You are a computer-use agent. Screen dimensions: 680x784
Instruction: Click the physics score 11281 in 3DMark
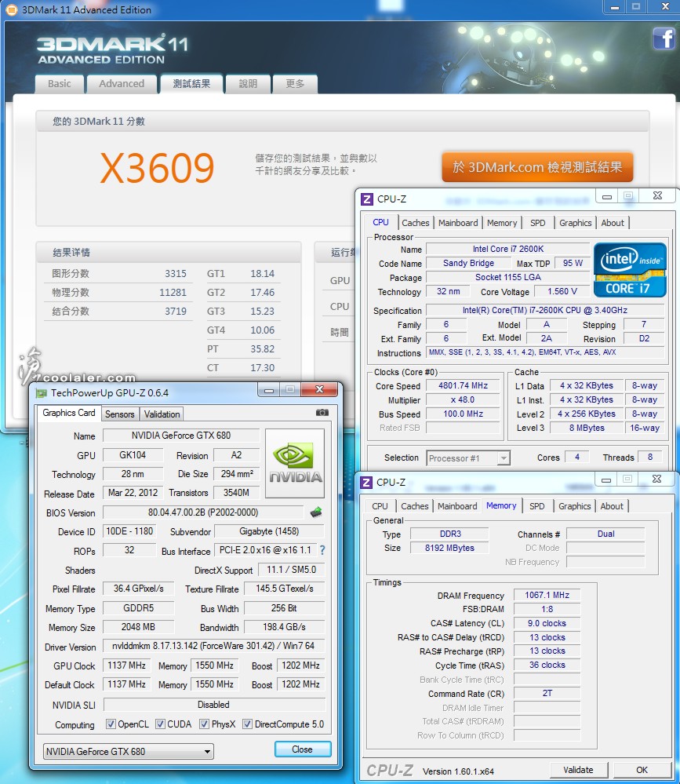pos(173,293)
